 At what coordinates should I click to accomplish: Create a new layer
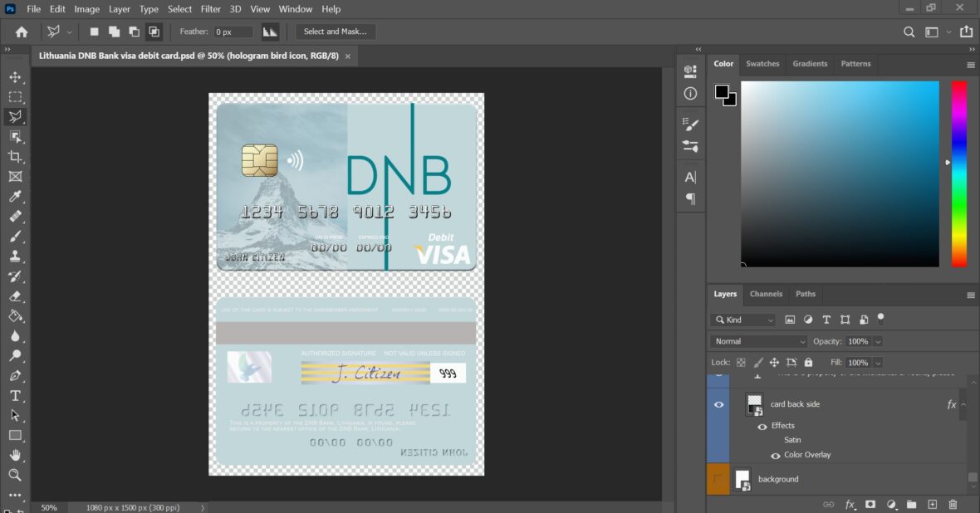point(932,504)
